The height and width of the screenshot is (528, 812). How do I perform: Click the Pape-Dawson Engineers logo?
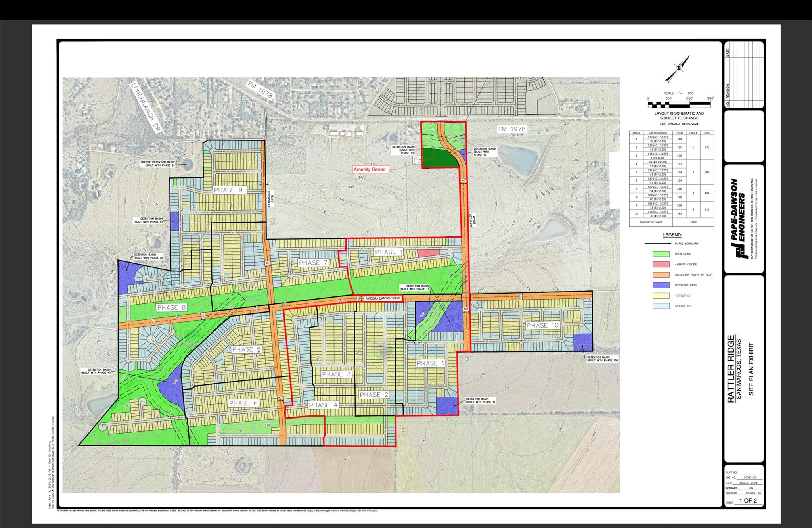pyautogui.click(x=740, y=219)
